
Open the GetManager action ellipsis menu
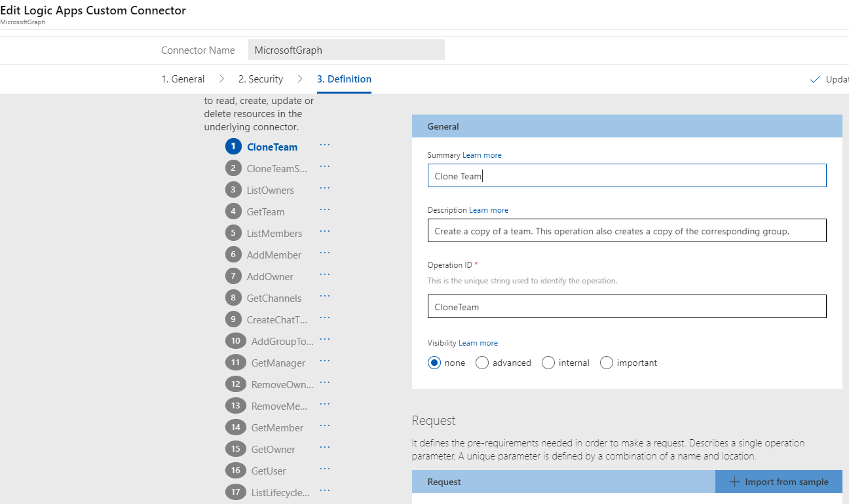[325, 361]
